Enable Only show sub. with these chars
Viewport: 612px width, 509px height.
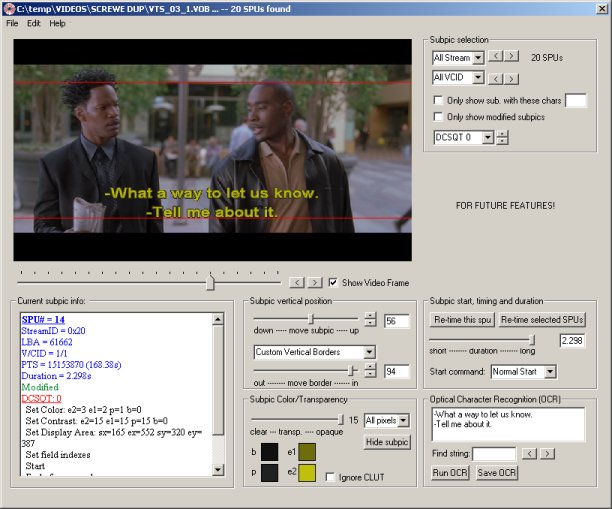[x=438, y=100]
